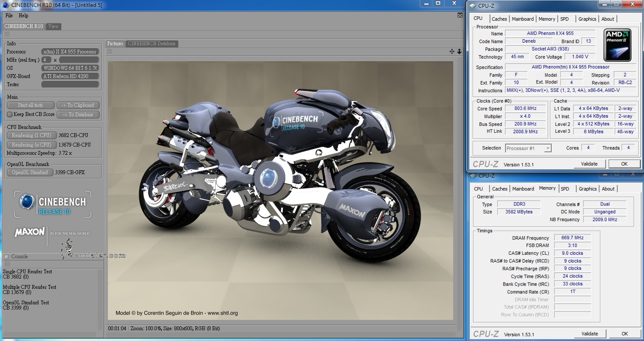The image size is (644, 341).
Task: Select the Pictures tab
Action: click(x=115, y=44)
